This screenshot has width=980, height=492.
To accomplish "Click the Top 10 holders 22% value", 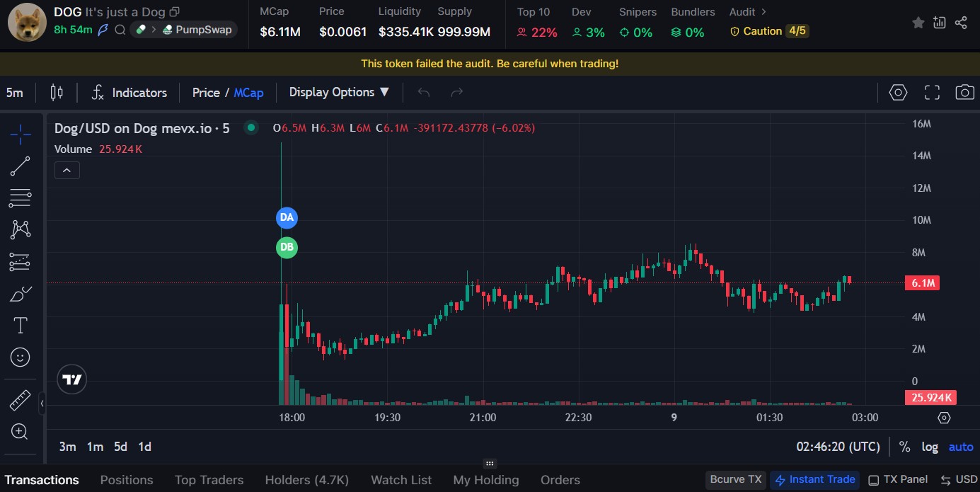I will pos(537,32).
